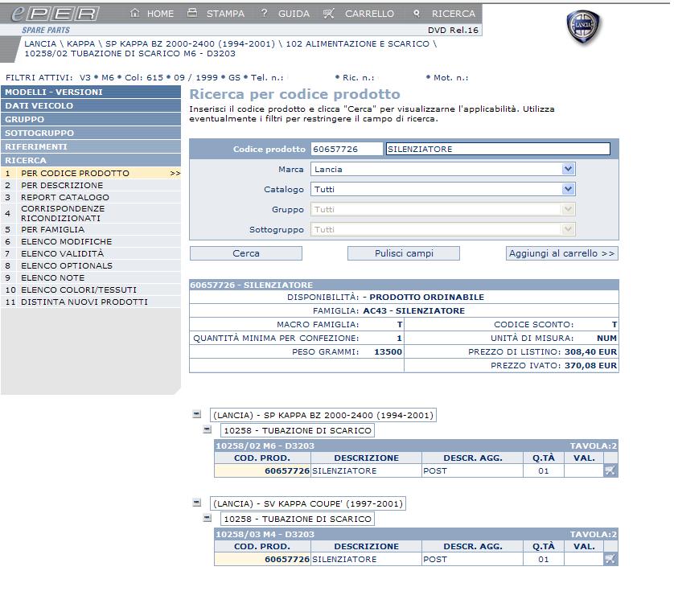Click the Pulisci campi button
Viewport: 674px width, 616px height.
click(404, 253)
